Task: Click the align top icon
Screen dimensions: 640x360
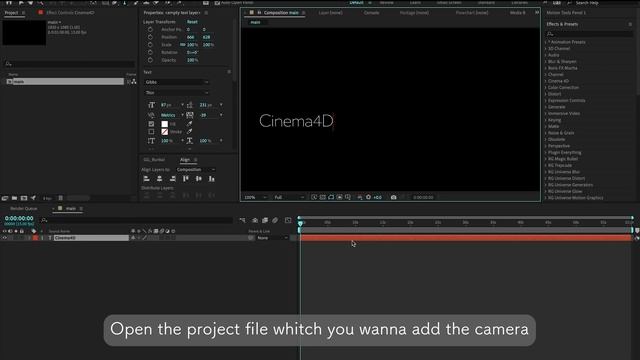Action: [186, 179]
